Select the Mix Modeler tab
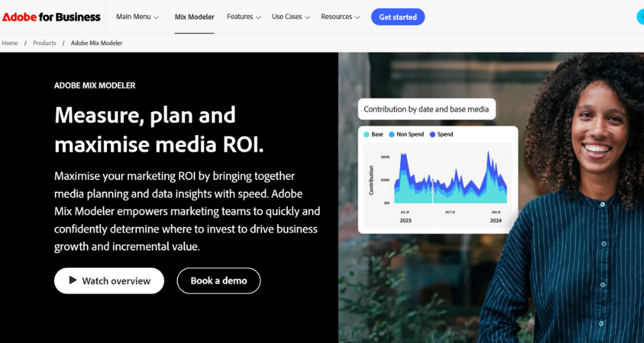Screen dimensions: 644x343 click(x=194, y=16)
